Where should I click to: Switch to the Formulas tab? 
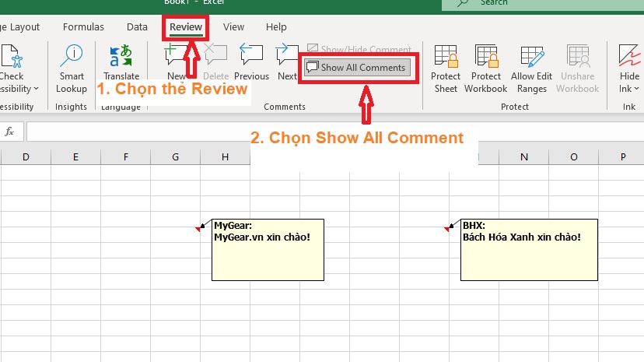(x=83, y=27)
